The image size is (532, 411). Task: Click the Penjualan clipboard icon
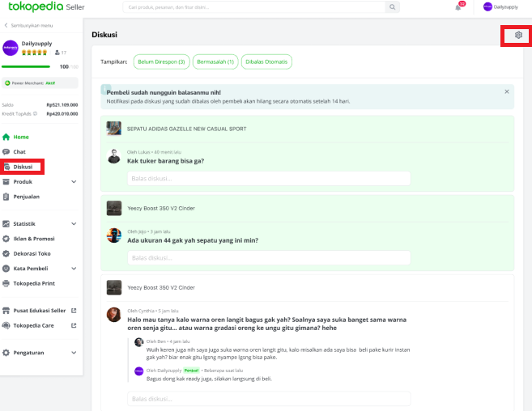6,197
